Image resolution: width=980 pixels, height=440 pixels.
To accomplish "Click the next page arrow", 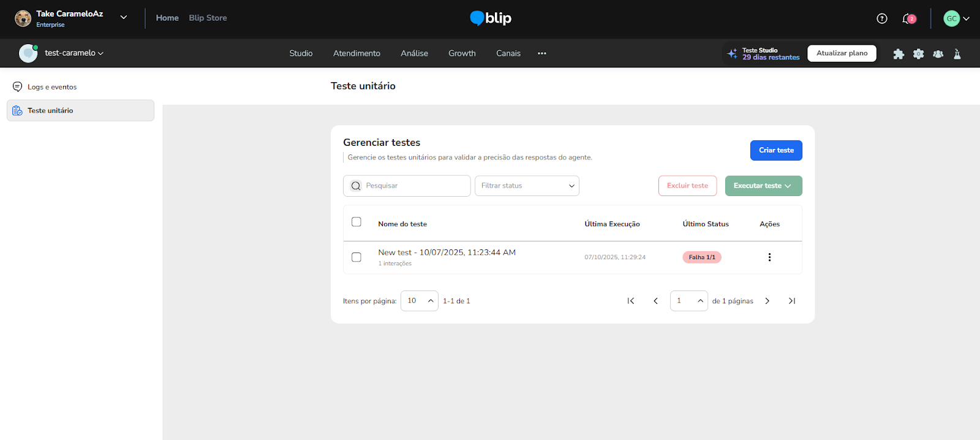I will coord(767,301).
